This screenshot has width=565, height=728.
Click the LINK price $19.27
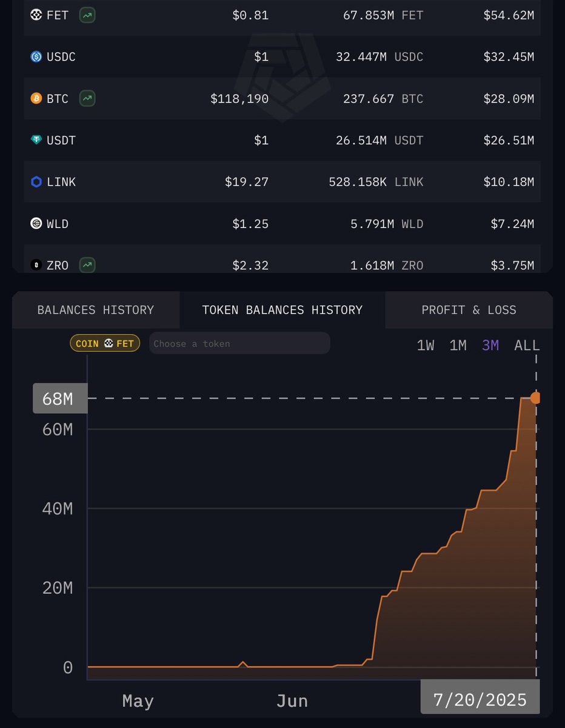247,181
